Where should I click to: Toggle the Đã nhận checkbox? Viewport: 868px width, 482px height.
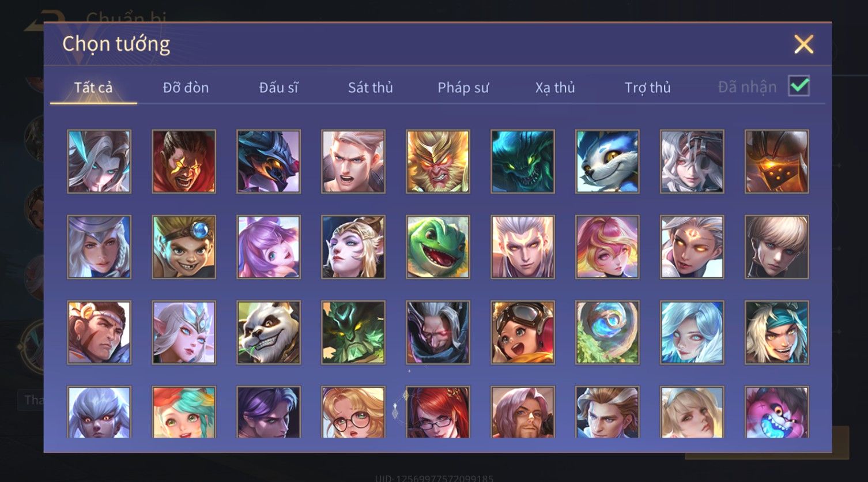point(799,86)
